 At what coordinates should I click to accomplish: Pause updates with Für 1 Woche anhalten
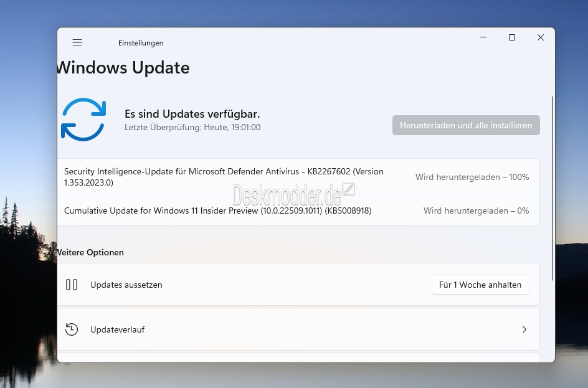coord(480,285)
